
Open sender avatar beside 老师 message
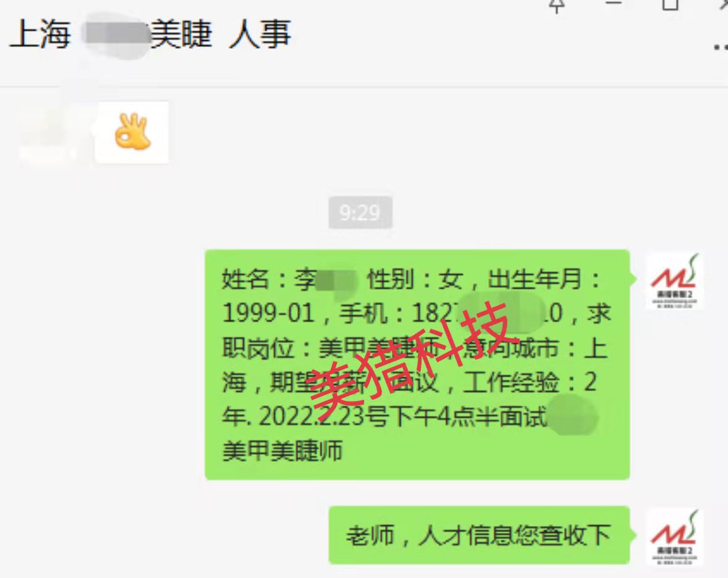point(674,537)
